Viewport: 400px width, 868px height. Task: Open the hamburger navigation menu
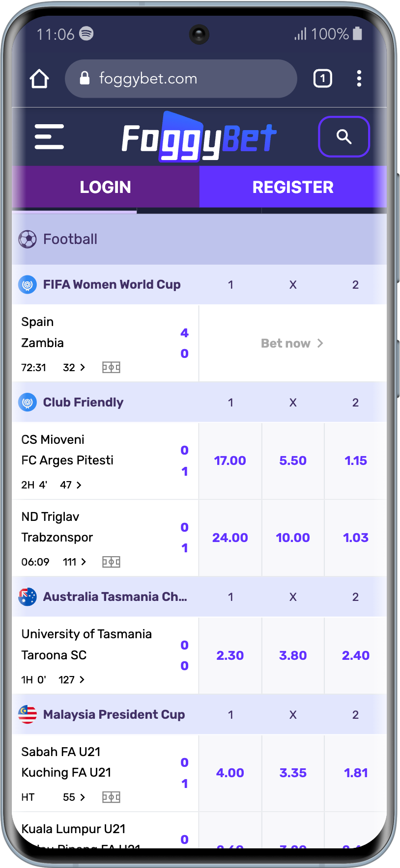pyautogui.click(x=49, y=137)
